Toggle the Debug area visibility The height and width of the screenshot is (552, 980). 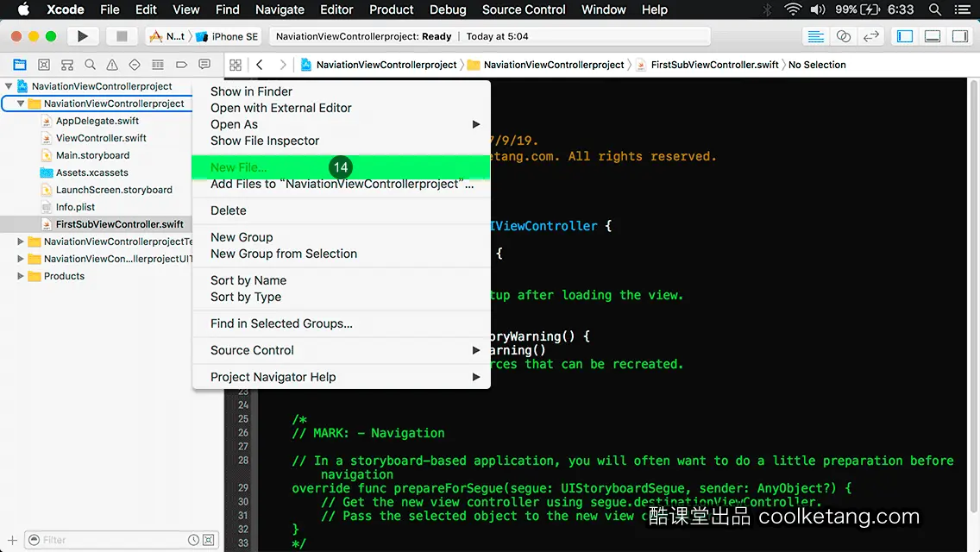pyautogui.click(x=933, y=36)
